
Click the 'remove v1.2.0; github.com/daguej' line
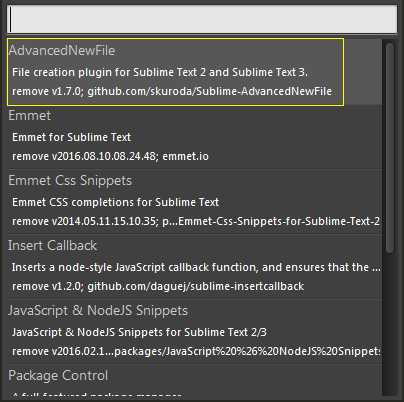point(158,286)
